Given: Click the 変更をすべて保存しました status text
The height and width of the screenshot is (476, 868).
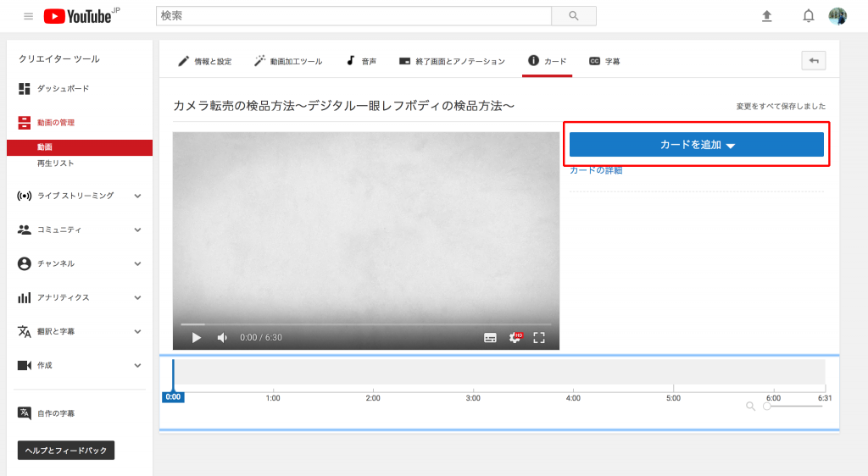Looking at the screenshot, I should click(781, 106).
